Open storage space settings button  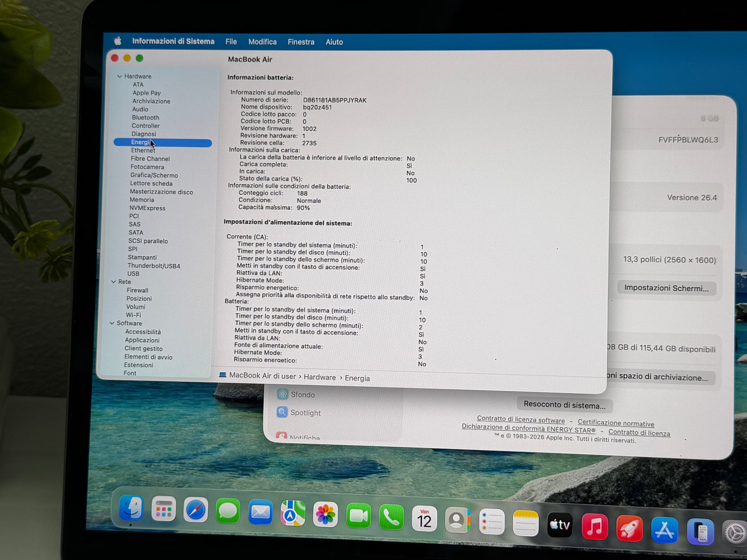[x=661, y=377]
